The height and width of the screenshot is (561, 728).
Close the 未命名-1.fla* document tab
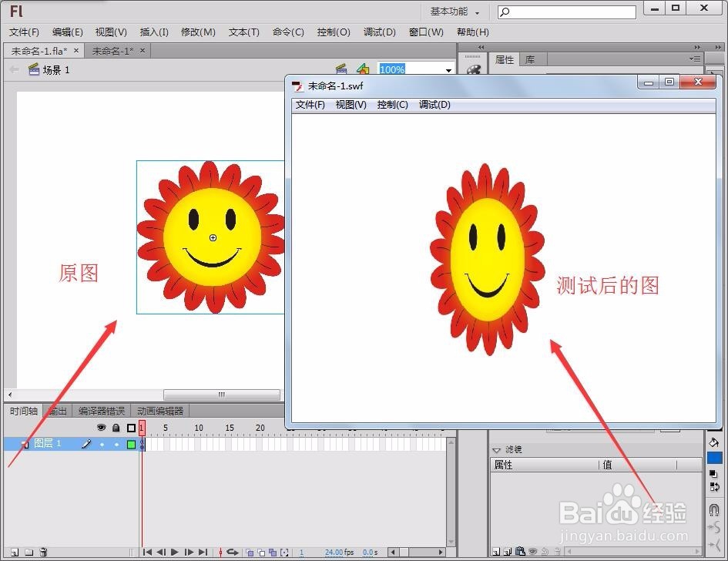[x=76, y=50]
